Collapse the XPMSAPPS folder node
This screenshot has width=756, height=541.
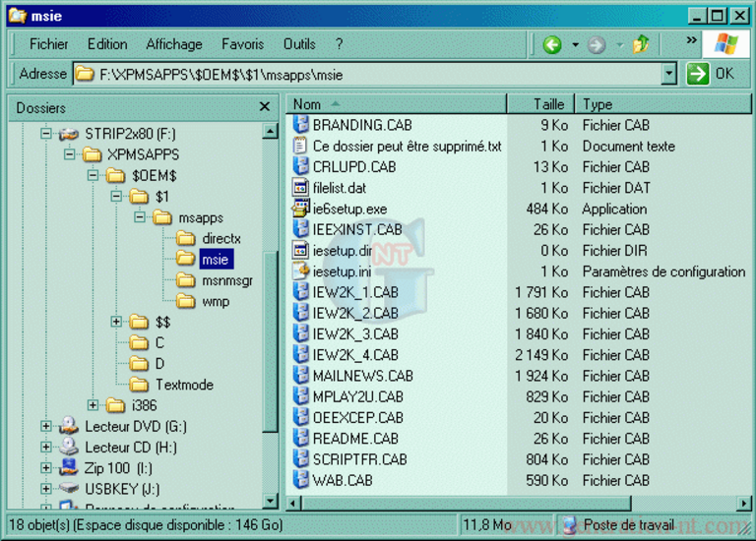[x=70, y=154]
